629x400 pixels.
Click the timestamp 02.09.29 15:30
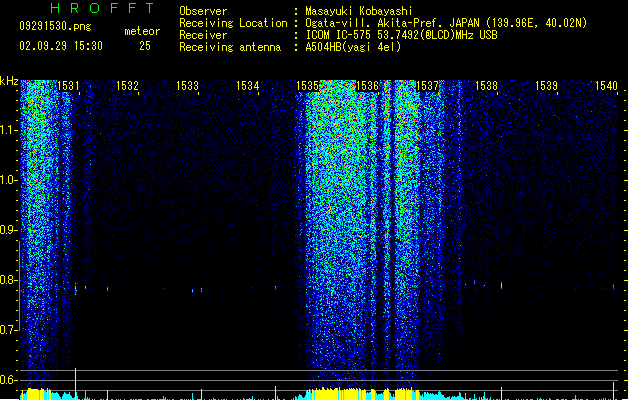[x=61, y=46]
